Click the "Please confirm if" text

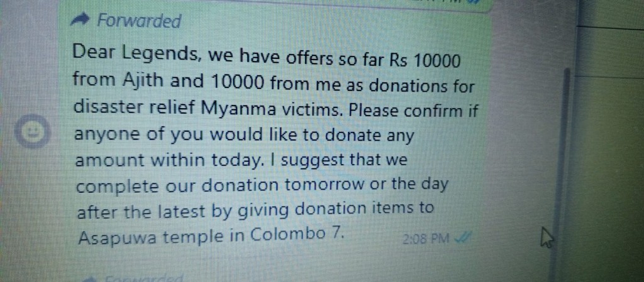tap(414, 112)
